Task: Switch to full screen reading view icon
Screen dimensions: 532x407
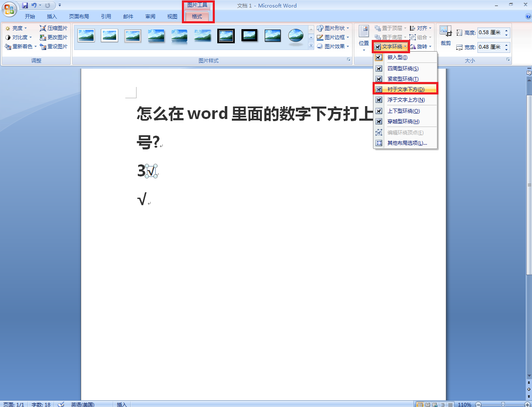Action: pyautogui.click(x=428, y=405)
